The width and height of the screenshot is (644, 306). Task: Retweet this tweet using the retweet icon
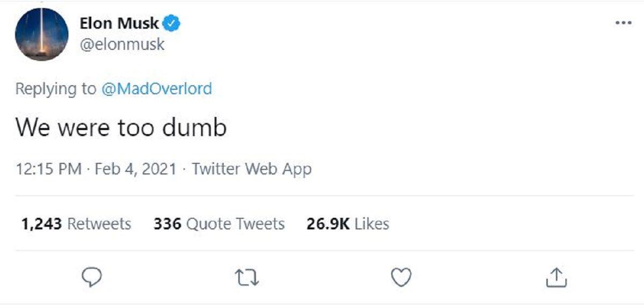click(x=247, y=276)
